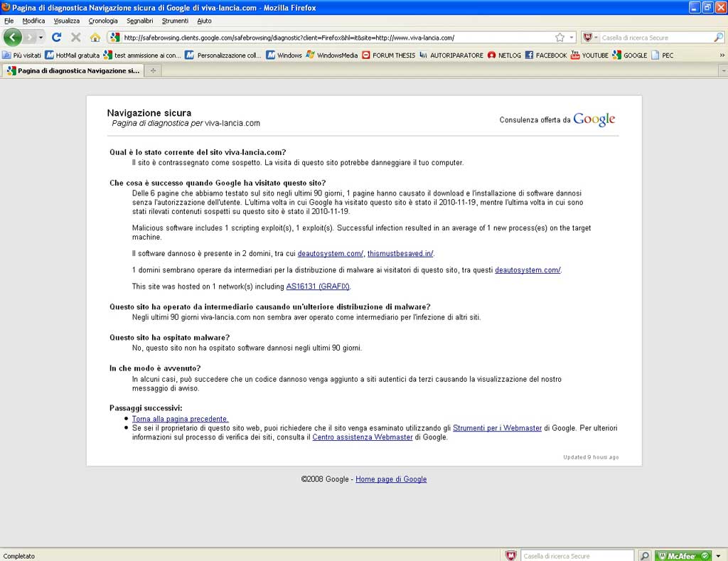Click the 'Updated 9 hours ago' text
The width and height of the screenshot is (728, 561).
pyautogui.click(x=591, y=457)
